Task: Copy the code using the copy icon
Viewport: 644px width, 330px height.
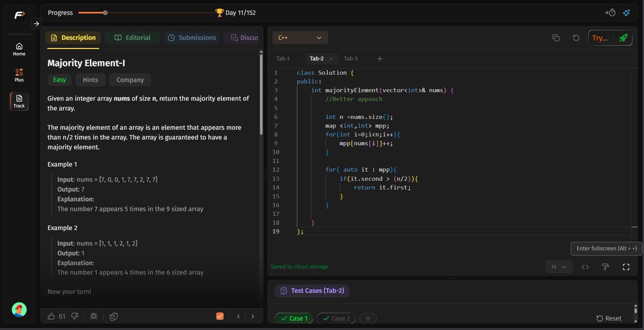Action: [556, 38]
